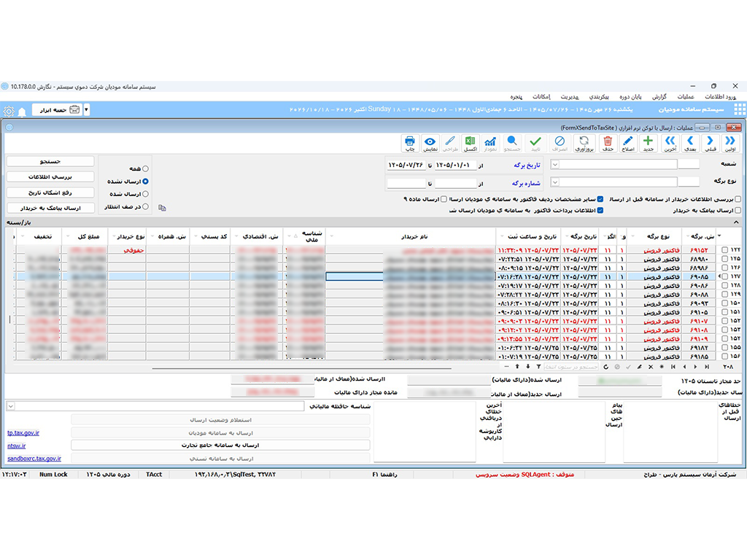The width and height of the screenshot is (747, 560).
Task: Go to the previous record (قبلی) arrow
Action: (711, 143)
